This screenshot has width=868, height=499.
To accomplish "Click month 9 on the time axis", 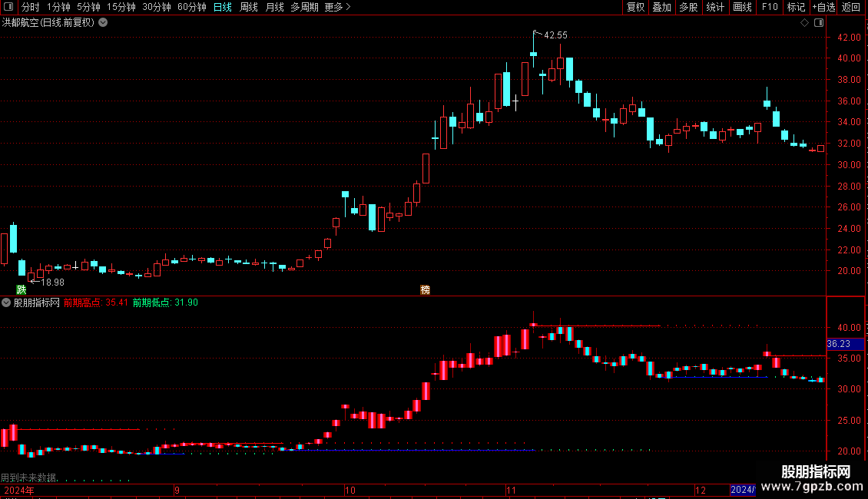I will (177, 491).
